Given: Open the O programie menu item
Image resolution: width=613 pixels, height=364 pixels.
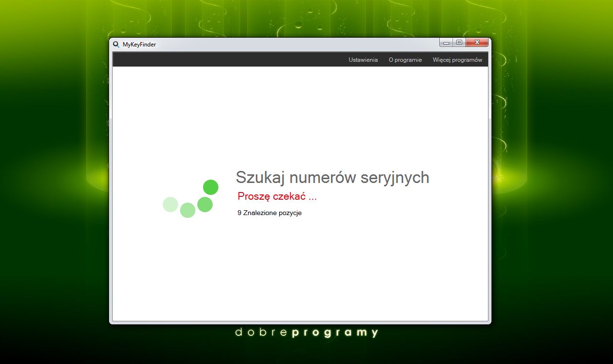Looking at the screenshot, I should [x=405, y=60].
